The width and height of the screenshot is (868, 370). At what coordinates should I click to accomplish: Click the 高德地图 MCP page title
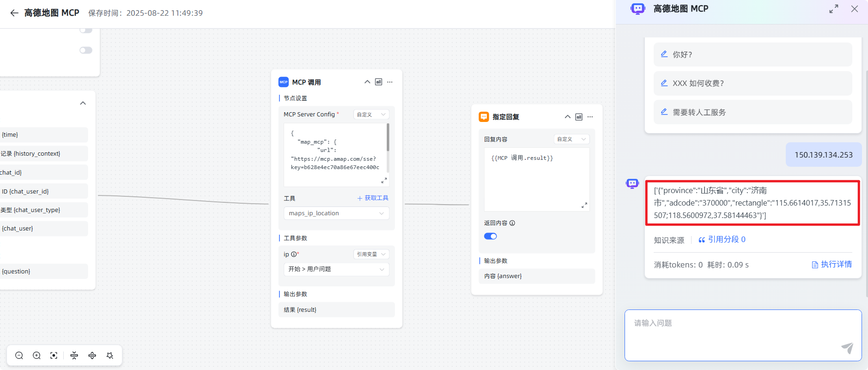tap(52, 13)
